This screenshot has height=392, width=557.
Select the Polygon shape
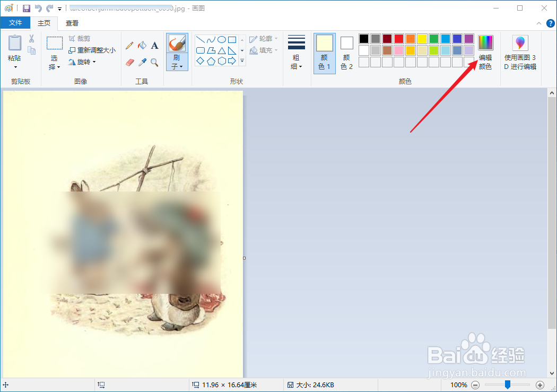[211, 50]
